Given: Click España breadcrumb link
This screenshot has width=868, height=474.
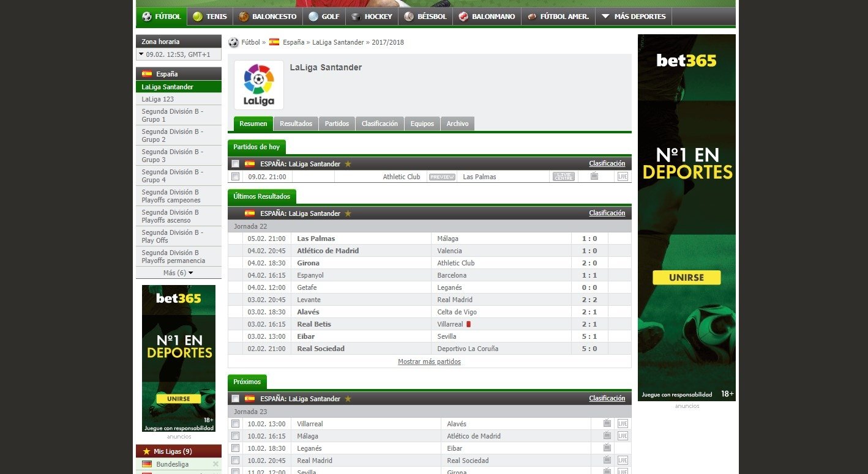Looking at the screenshot, I should point(293,42).
